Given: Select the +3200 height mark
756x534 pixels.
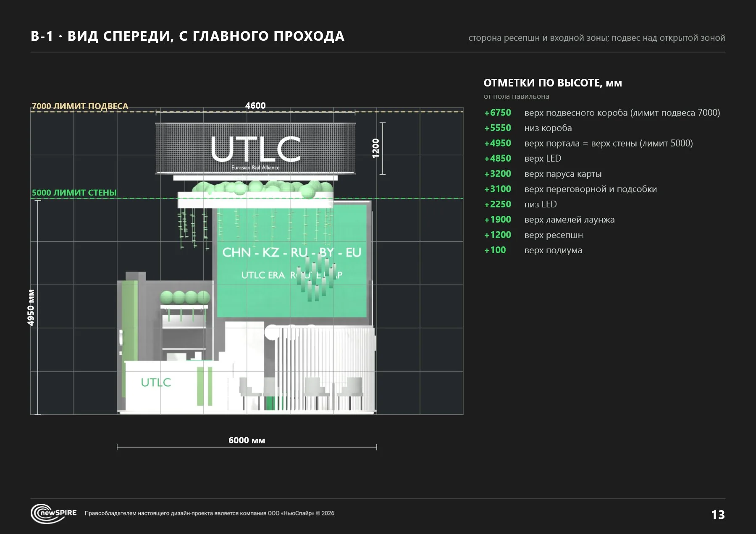Looking at the screenshot, I should (x=498, y=173).
